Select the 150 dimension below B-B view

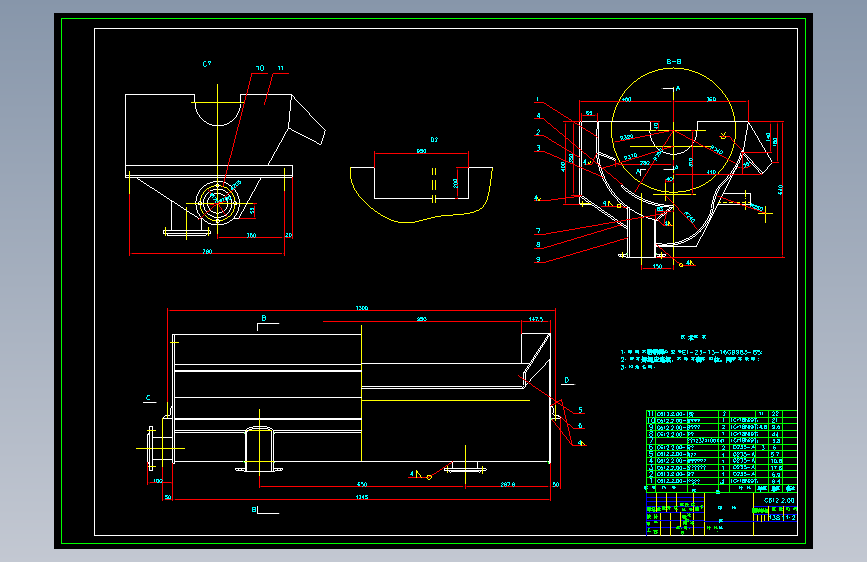tap(657, 267)
